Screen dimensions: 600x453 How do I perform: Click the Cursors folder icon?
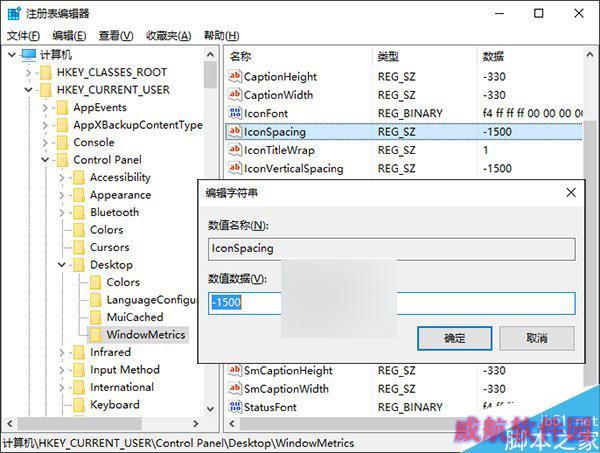tap(79, 248)
